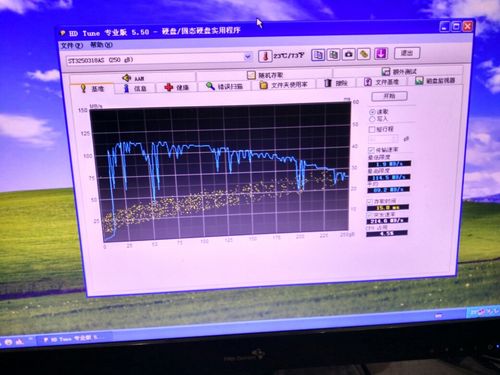
Task: Select the Write (写入) radio button
Action: click(372, 119)
